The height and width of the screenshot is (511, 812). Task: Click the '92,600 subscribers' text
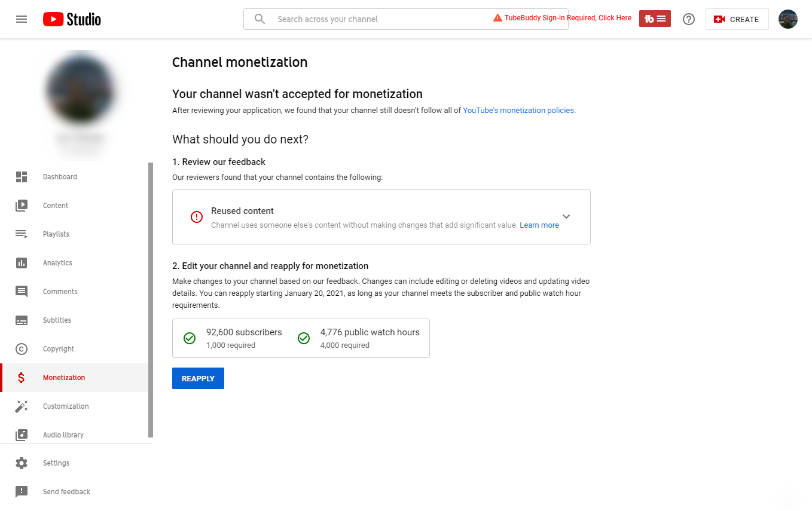click(244, 332)
